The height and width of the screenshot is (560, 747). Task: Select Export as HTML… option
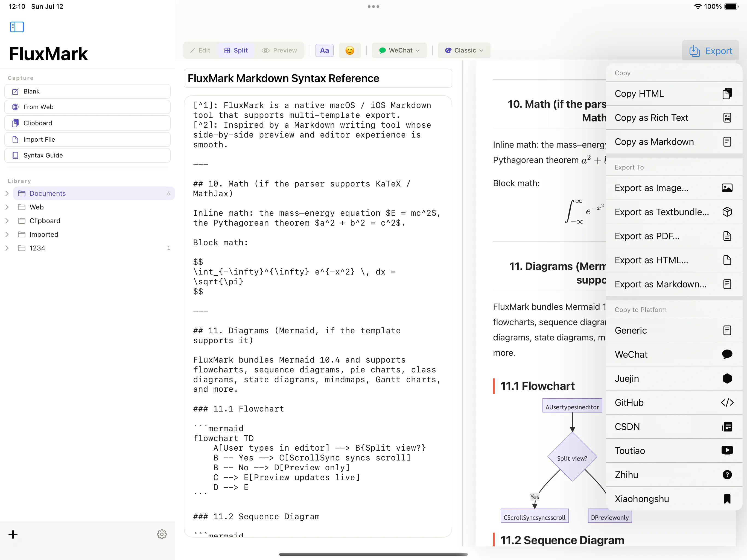pyautogui.click(x=674, y=260)
